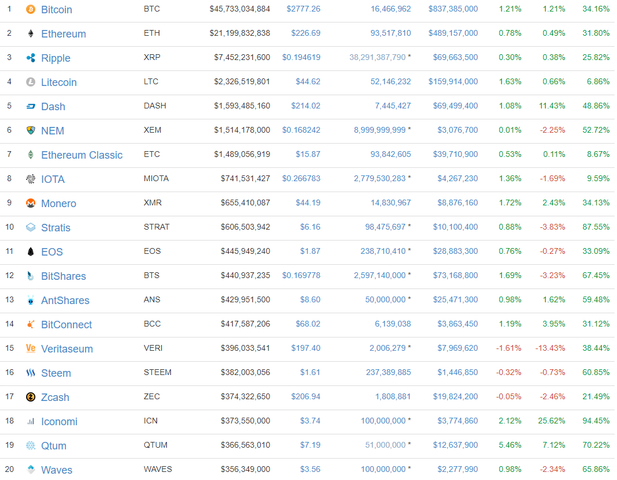This screenshot has width=617, height=480.
Task: Click the NEM shield logo icon
Action: pos(30,130)
